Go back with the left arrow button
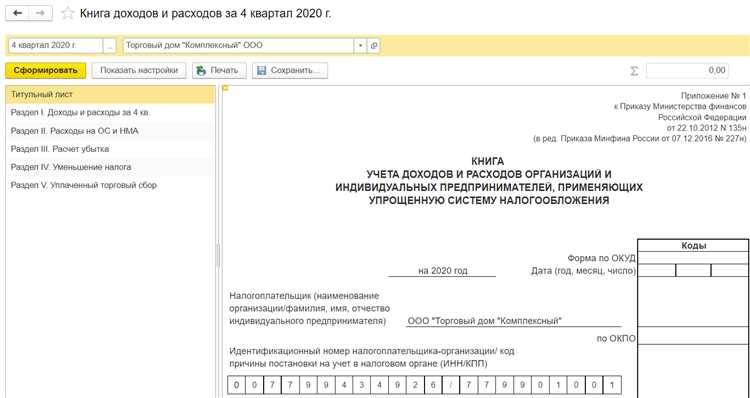The width and height of the screenshot is (750, 398). (x=18, y=13)
